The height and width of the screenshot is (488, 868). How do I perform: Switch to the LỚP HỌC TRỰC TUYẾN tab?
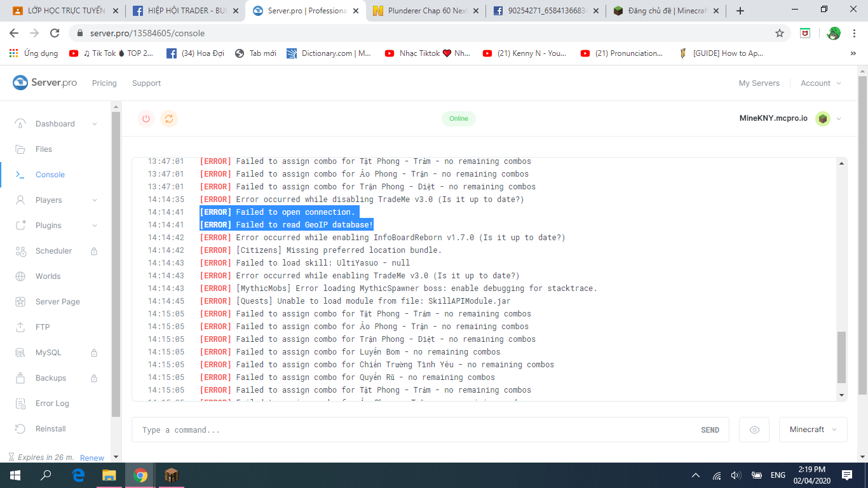click(x=65, y=11)
